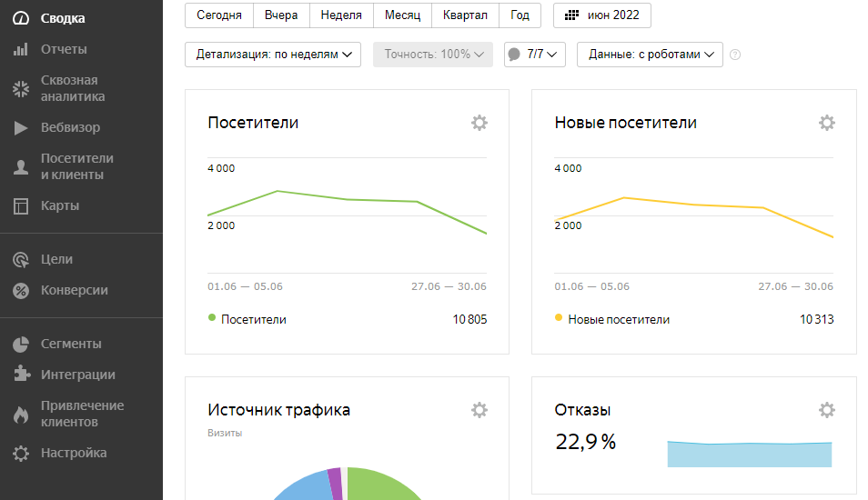The width and height of the screenshot is (868, 500).
Task: Click the Посетители и клиенты person icon
Action: [x=21, y=166]
